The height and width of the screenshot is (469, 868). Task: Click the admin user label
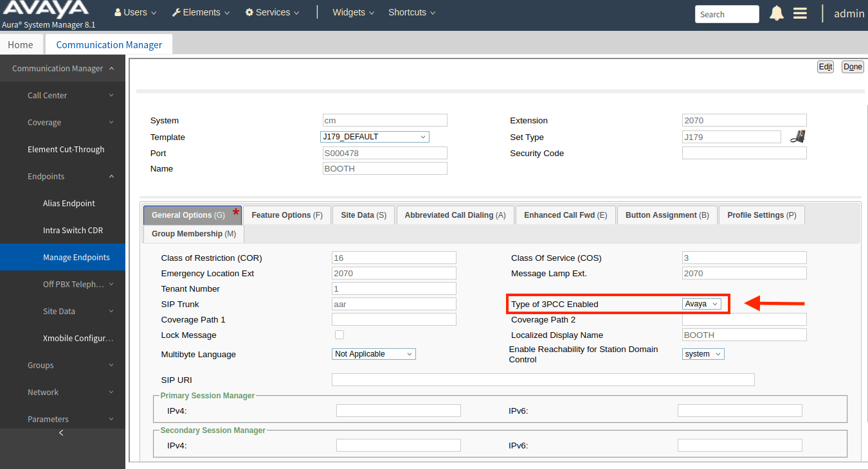849,13
